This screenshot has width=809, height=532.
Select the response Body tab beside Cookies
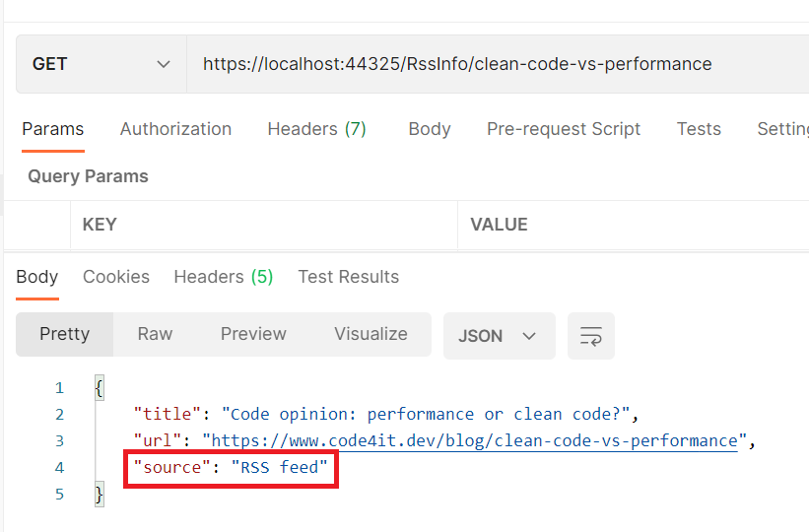(36, 277)
